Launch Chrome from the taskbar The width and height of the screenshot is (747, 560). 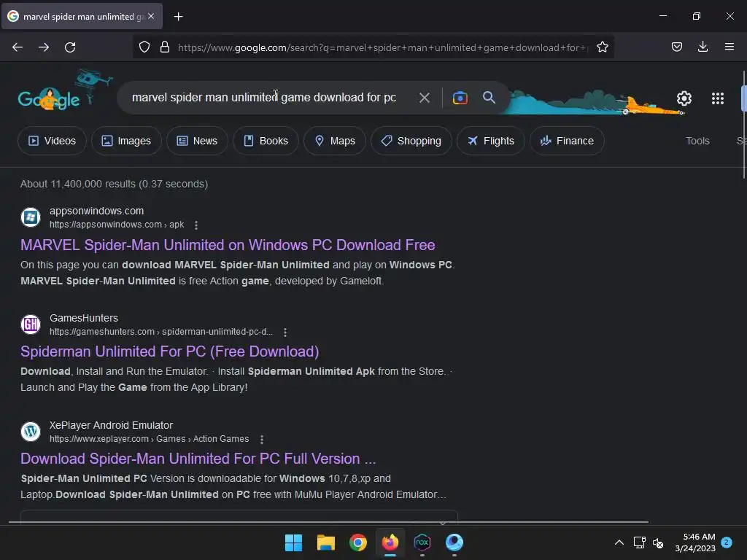(357, 542)
